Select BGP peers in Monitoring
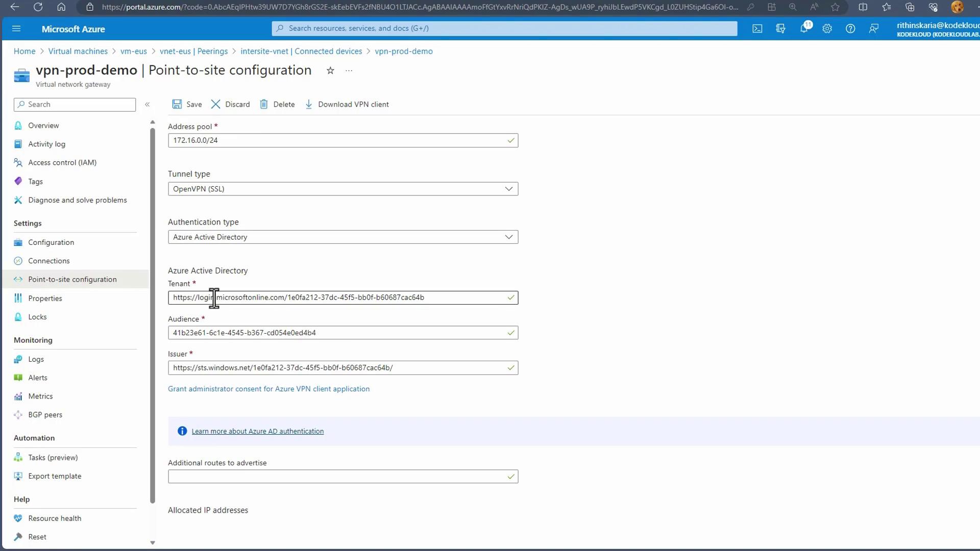Viewport: 980px width, 551px height. pyautogui.click(x=45, y=415)
